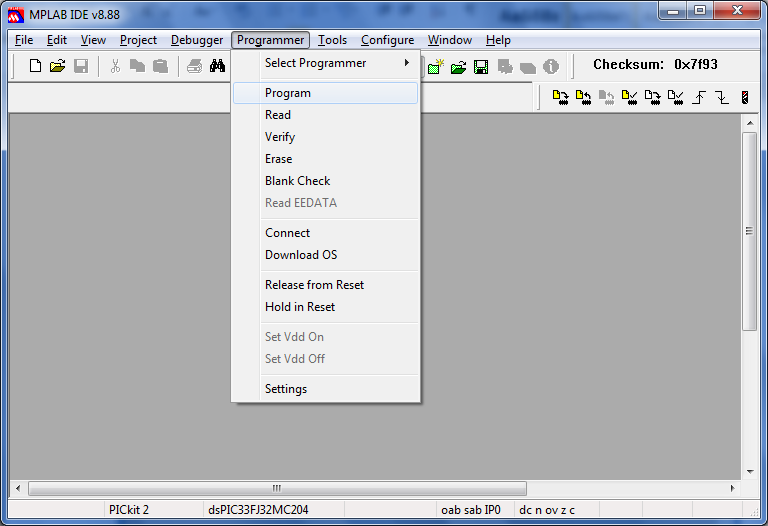Click the Hold in Reset arrow icon
Viewport: 768px width, 526px height.
(x=721, y=97)
